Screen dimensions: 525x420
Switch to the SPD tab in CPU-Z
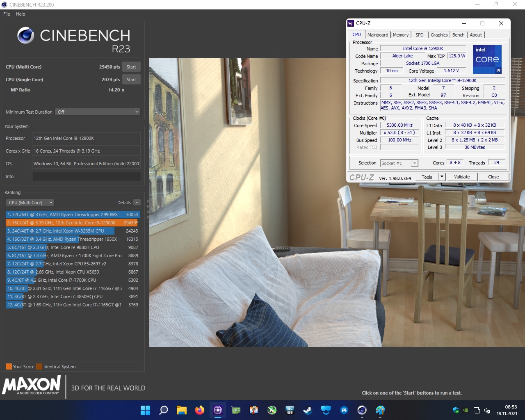[x=420, y=35]
